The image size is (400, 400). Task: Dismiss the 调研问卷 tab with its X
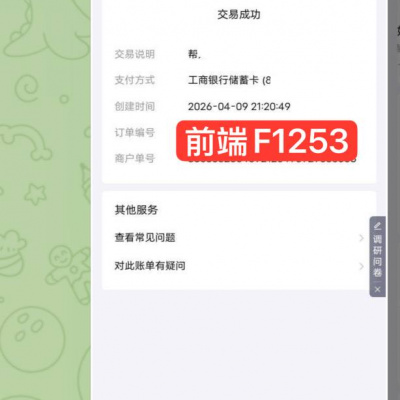(x=377, y=289)
